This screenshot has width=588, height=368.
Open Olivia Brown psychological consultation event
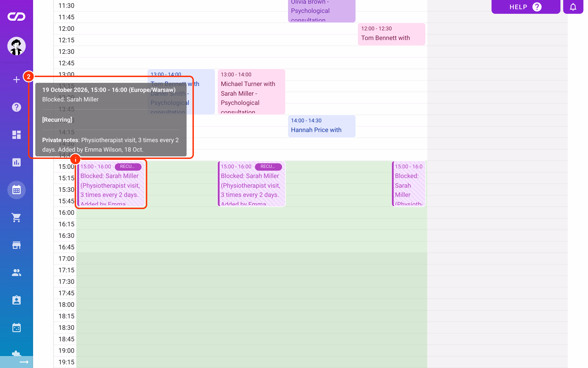(322, 11)
